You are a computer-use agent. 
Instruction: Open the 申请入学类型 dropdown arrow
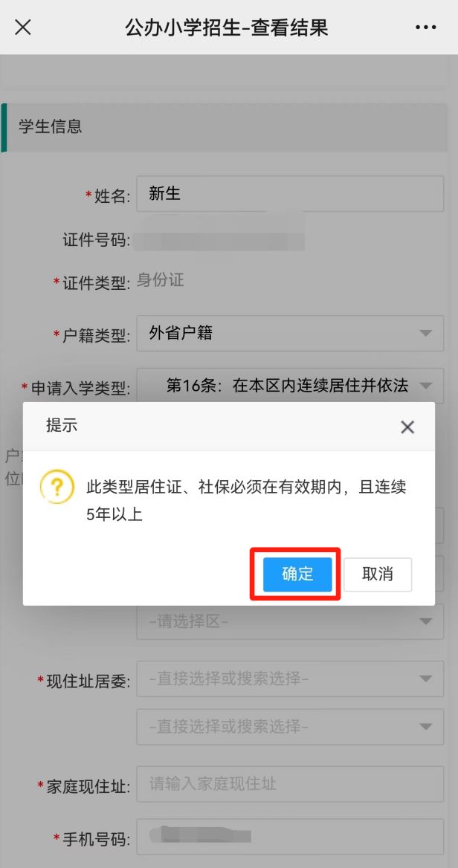point(425,385)
